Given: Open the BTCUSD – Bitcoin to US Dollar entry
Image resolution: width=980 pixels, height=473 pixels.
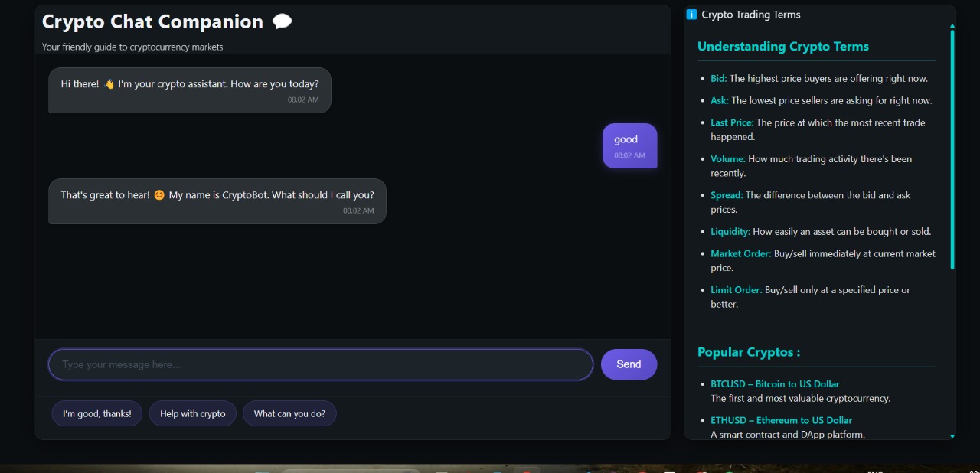Looking at the screenshot, I should (x=775, y=384).
